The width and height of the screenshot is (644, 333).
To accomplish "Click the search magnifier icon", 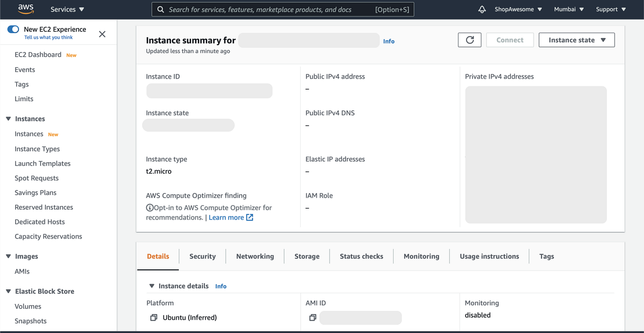I will coord(160,9).
